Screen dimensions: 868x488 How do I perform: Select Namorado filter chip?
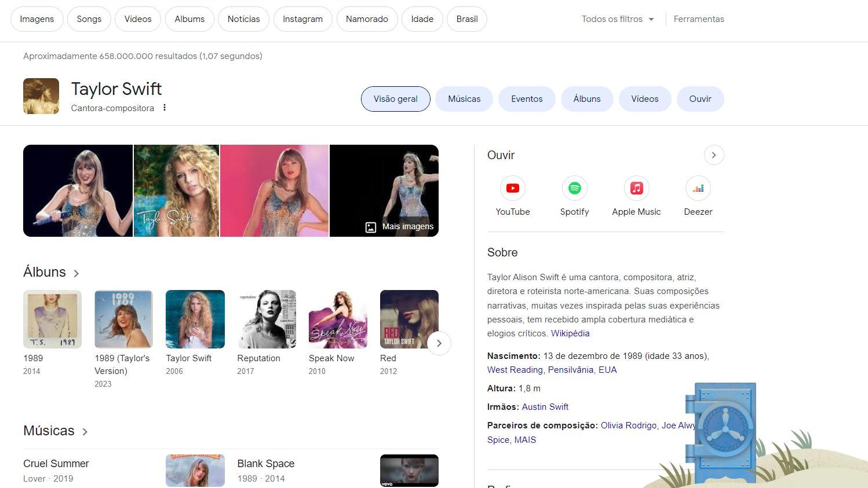[367, 19]
